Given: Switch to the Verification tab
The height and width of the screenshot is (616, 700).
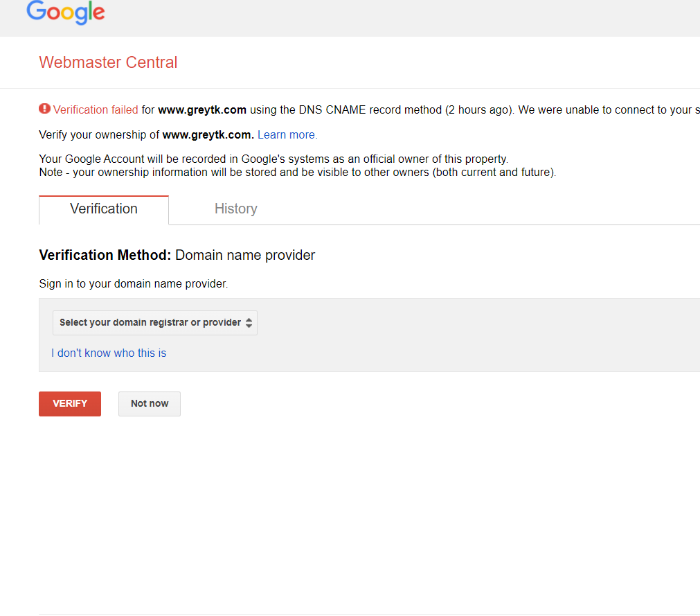Looking at the screenshot, I should pos(104,209).
